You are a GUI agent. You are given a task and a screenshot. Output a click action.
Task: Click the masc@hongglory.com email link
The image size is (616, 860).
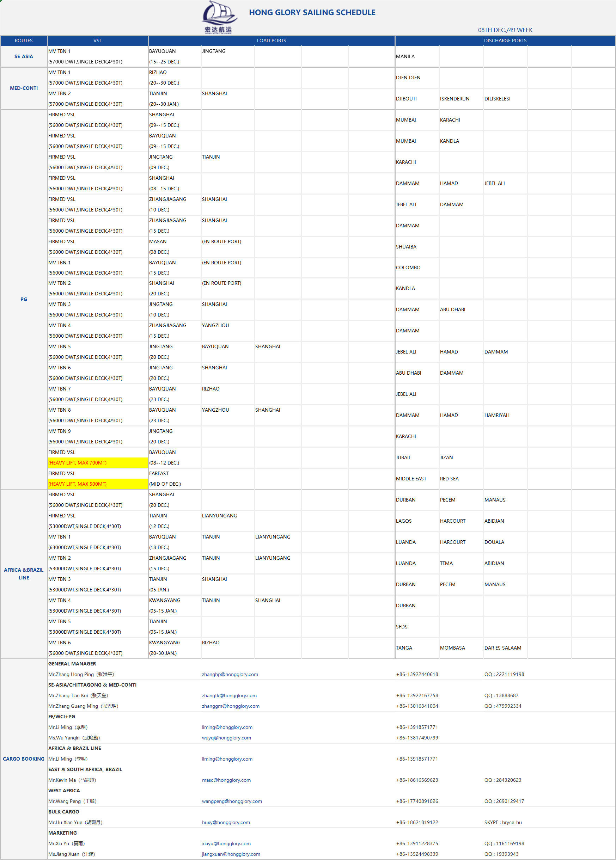226,780
